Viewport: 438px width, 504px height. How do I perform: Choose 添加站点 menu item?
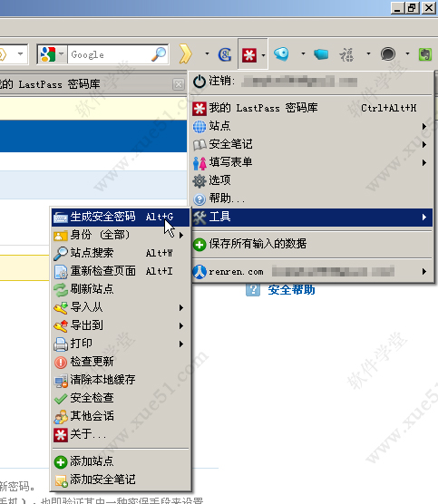point(121,461)
